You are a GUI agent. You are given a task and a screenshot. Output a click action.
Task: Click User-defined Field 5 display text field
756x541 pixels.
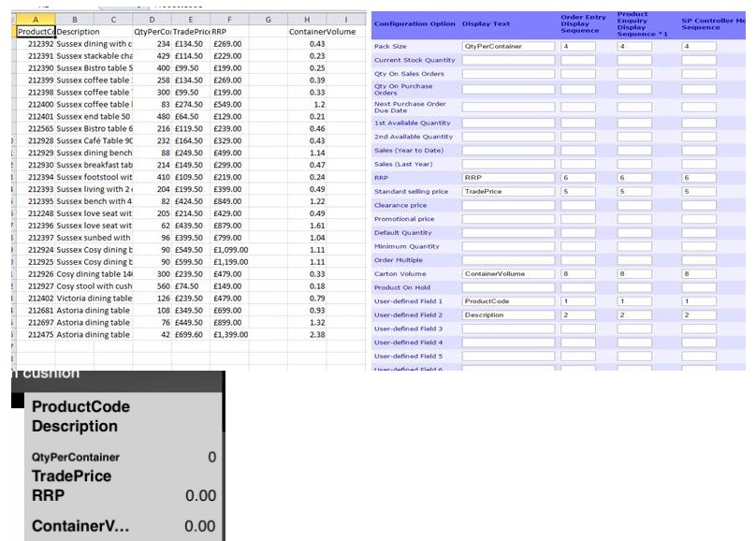click(508, 357)
